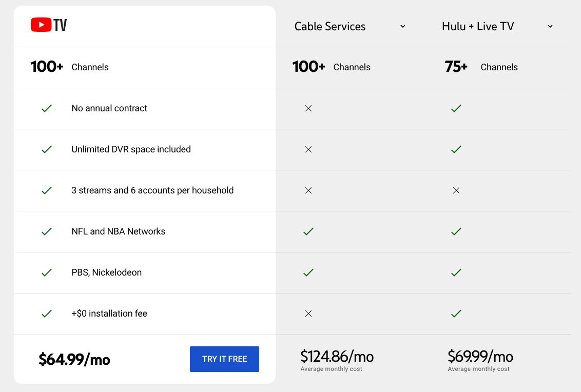Click YouTube TV's checkmark for PBS, Nickelodeon
The width and height of the screenshot is (581, 392).
[x=47, y=272]
